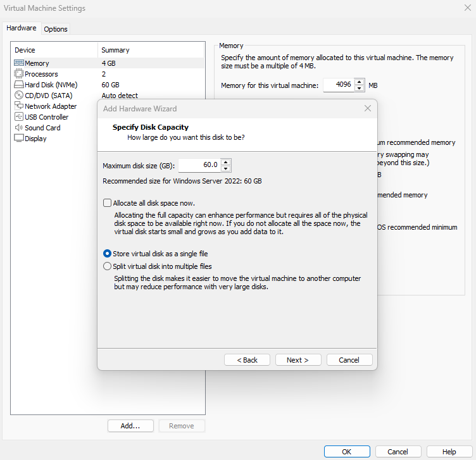Go to the next wizard step
This screenshot has width=476, height=460.
tap(298, 360)
